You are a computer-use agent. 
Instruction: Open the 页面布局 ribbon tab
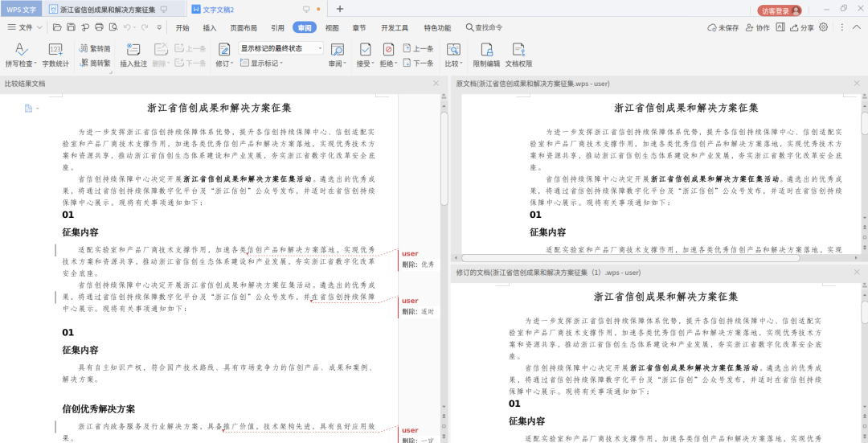[244, 27]
